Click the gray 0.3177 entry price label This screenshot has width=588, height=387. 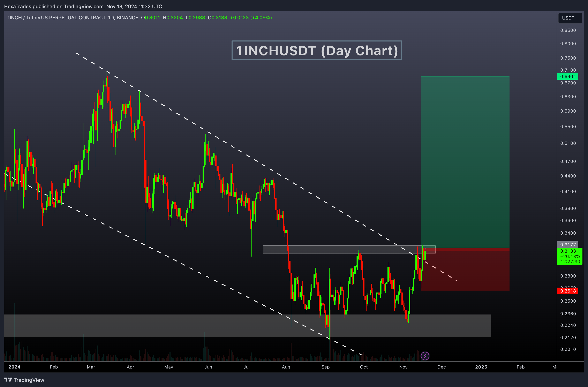pyautogui.click(x=568, y=244)
